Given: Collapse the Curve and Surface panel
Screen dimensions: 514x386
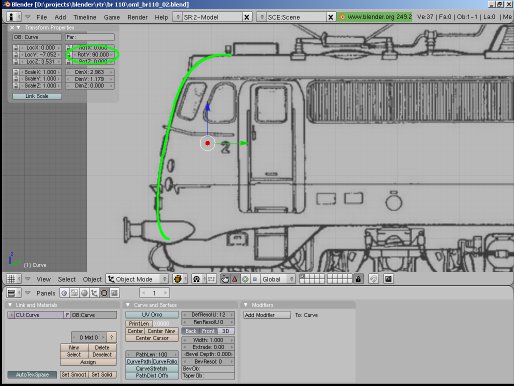Looking at the screenshot, I should tap(128, 305).
